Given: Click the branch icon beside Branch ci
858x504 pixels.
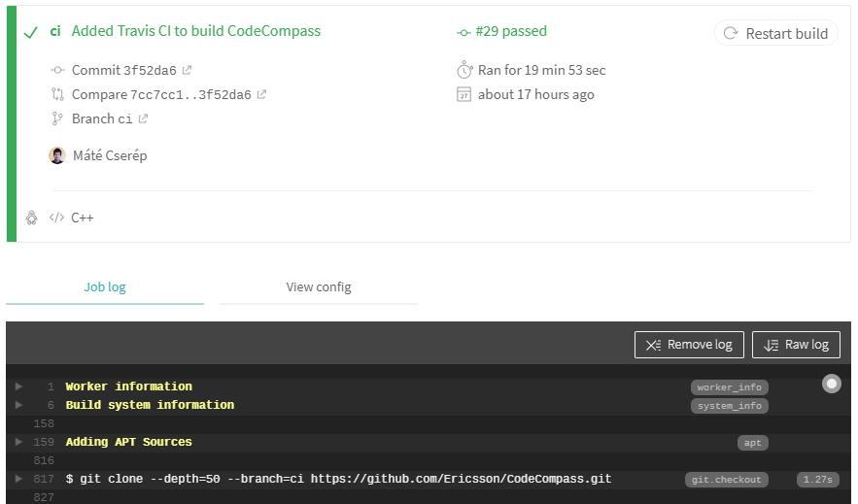Looking at the screenshot, I should [57, 118].
